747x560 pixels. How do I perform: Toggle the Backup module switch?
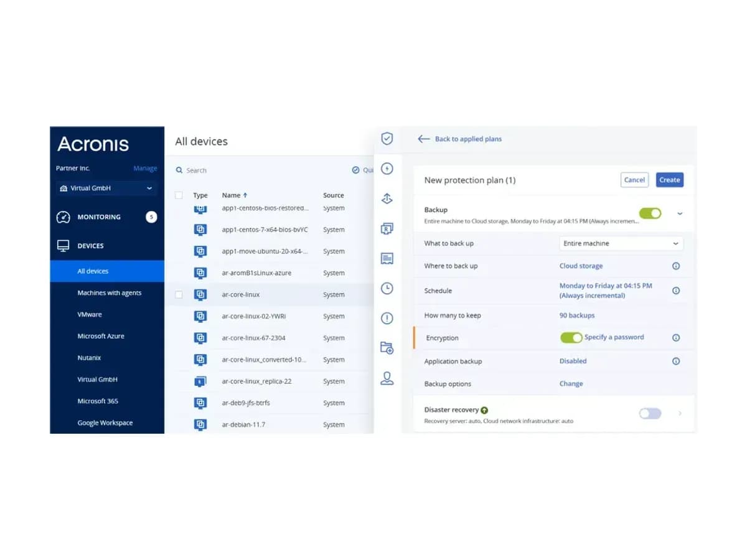[650, 213]
